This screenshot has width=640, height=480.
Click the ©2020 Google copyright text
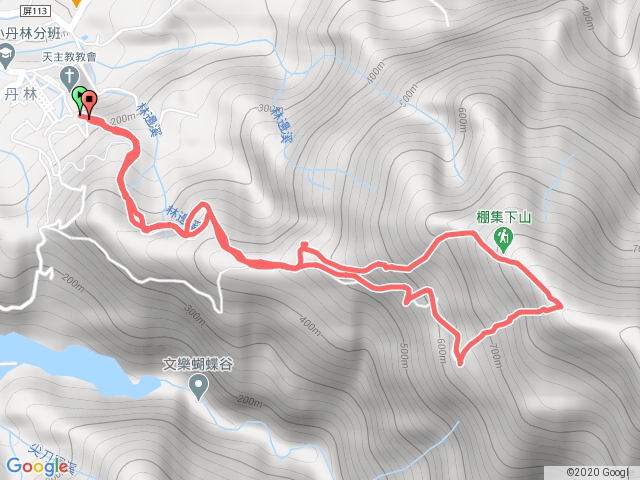pos(602,472)
